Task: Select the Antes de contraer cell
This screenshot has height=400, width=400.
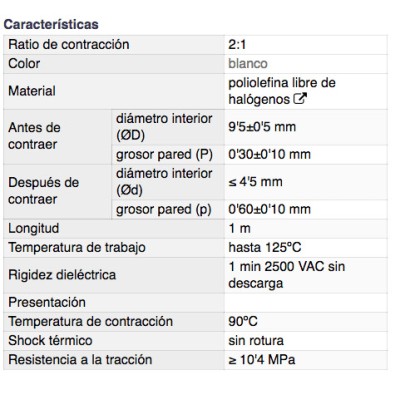Action: 57,137
